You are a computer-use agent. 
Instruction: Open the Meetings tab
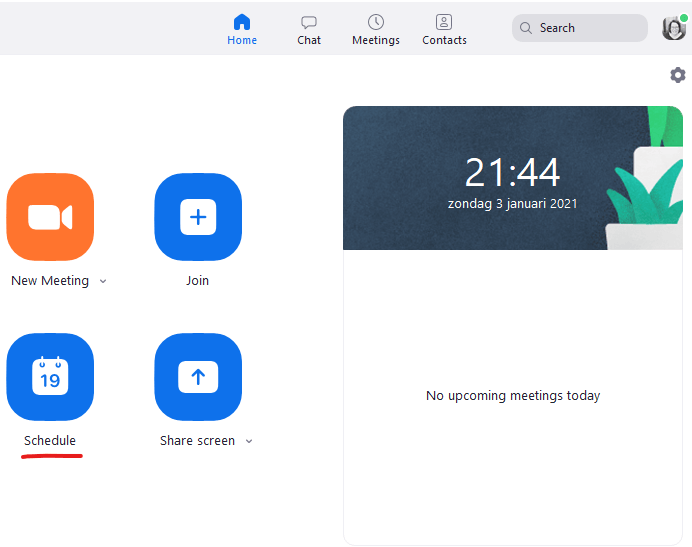(376, 29)
